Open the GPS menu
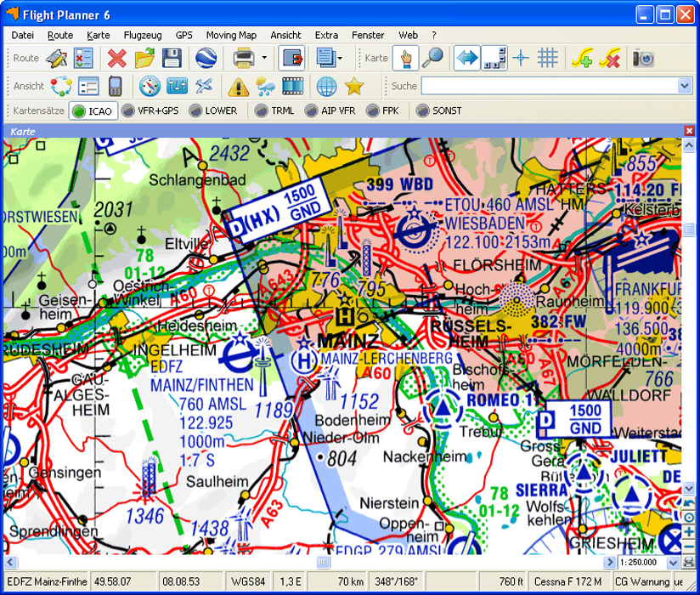 [x=184, y=36]
